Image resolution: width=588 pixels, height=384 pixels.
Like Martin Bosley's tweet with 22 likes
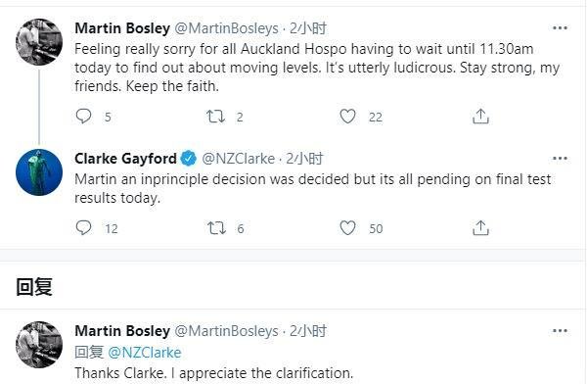[347, 117]
